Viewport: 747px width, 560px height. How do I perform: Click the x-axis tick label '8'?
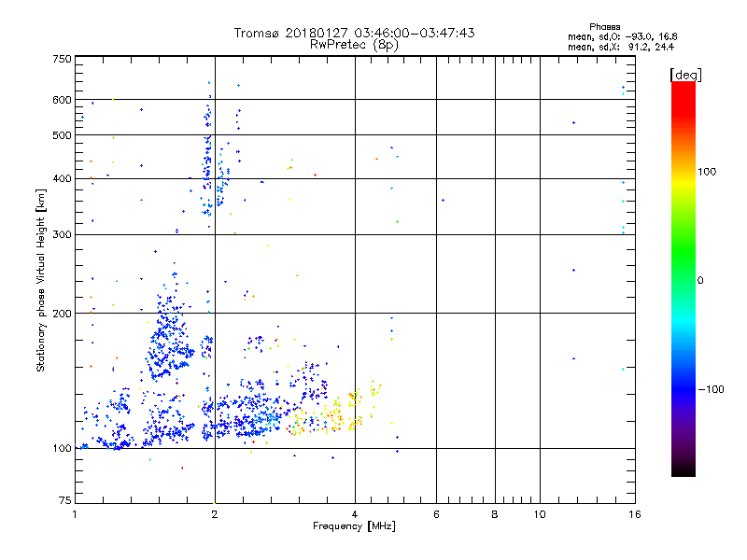495,514
